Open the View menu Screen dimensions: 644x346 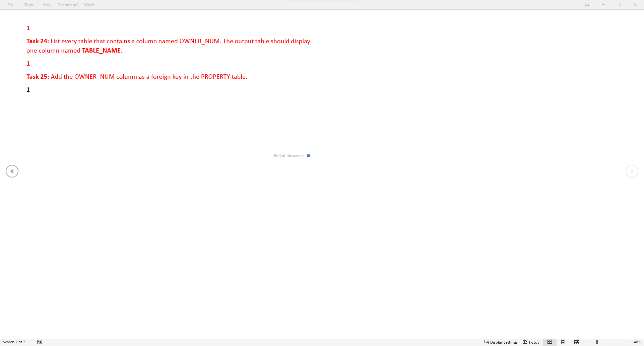click(x=47, y=5)
